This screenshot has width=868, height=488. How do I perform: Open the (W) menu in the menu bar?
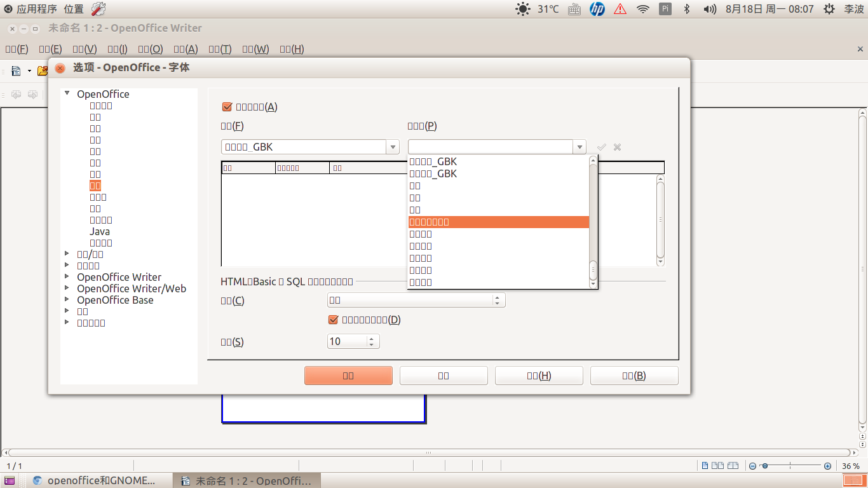(x=255, y=49)
